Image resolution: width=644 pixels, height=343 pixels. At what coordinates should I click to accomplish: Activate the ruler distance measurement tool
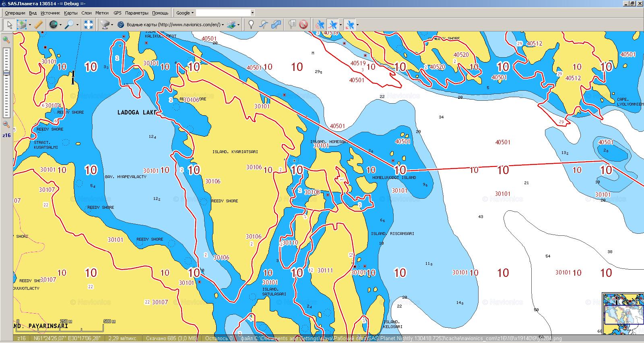click(38, 25)
